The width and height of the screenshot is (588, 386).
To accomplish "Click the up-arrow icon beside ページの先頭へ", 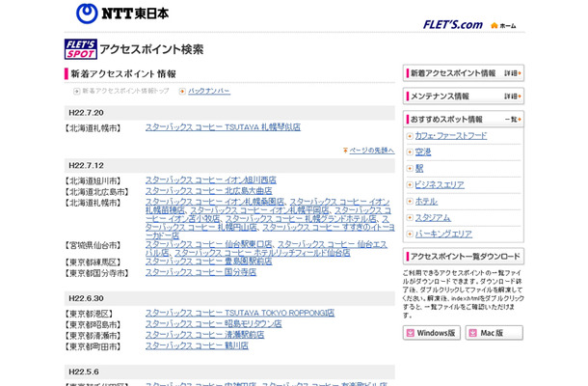I will [x=345, y=151].
